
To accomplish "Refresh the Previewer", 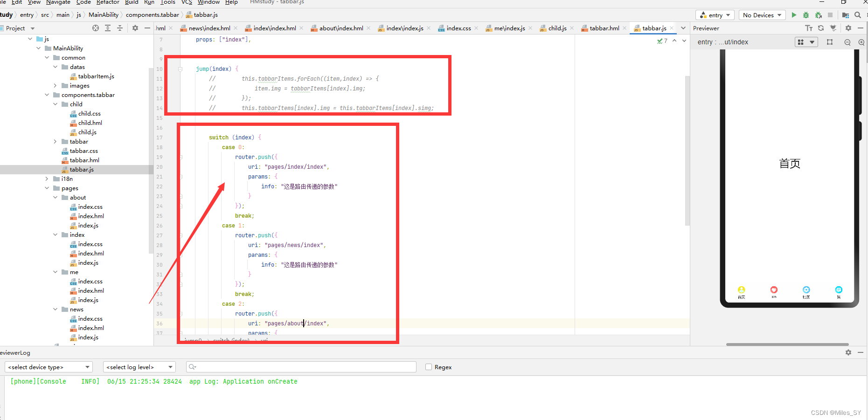I will (821, 28).
